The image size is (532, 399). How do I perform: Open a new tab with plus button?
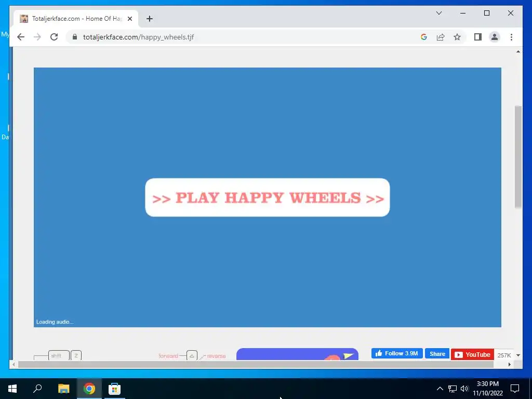150,19
